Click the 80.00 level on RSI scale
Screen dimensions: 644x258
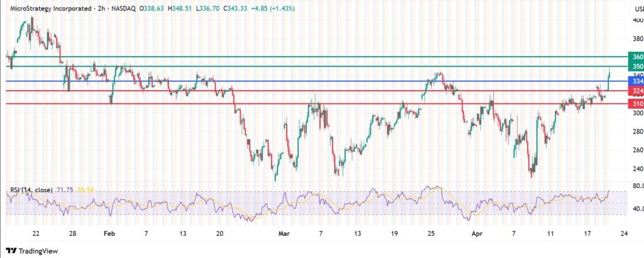click(x=636, y=186)
